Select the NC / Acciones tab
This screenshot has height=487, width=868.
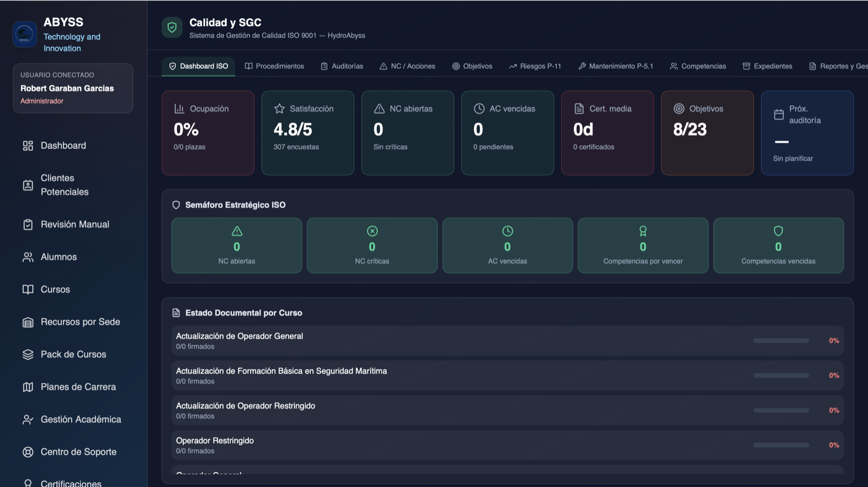coord(407,66)
